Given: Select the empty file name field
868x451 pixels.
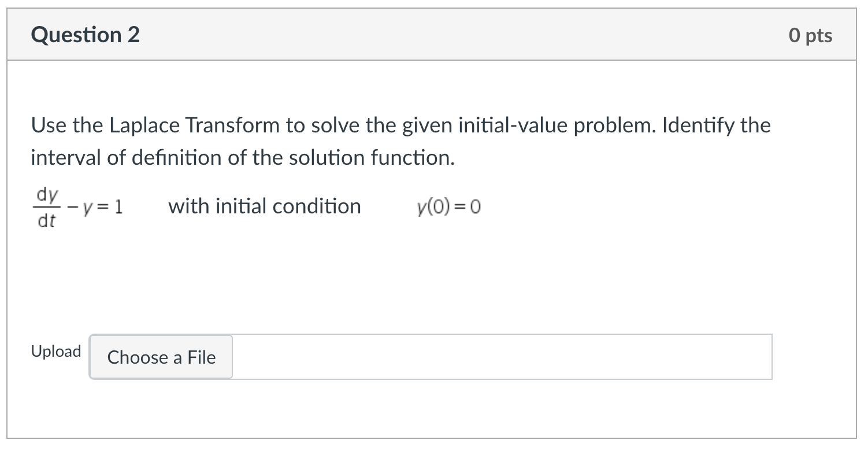Looking at the screenshot, I should click(503, 357).
